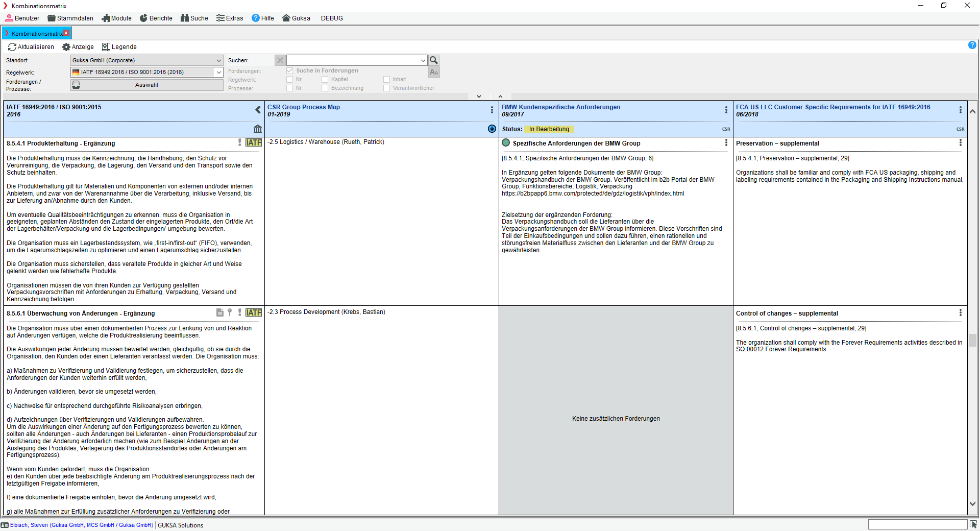Open FCA US LLC Customer-Specific Requirements link
The height and width of the screenshot is (531, 980).
tap(833, 107)
